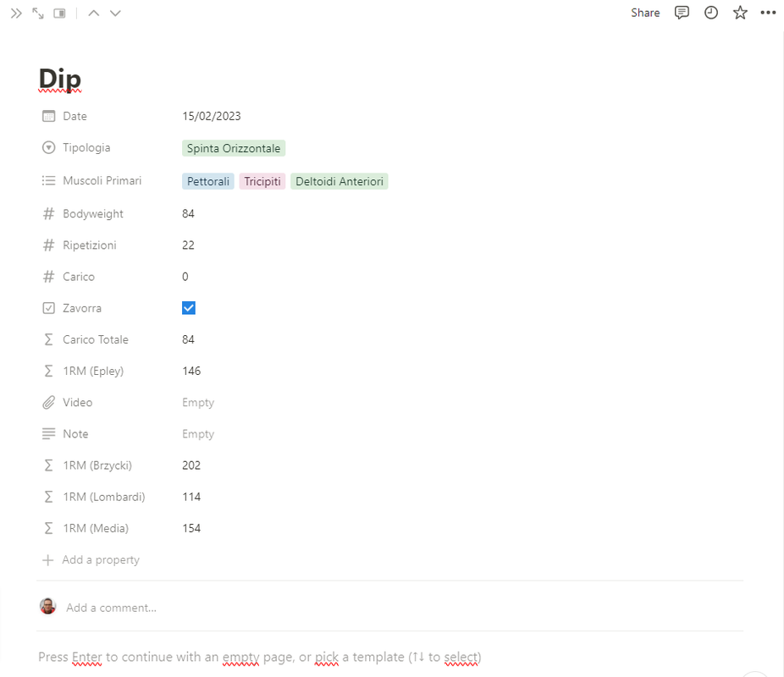
Task: Open the Share menu
Action: click(645, 13)
